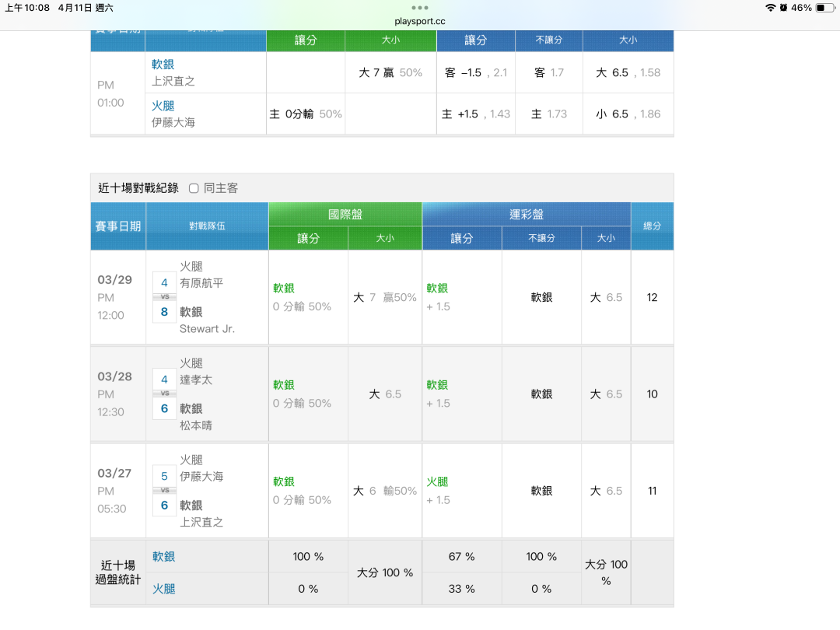Select the 客 -1.5, 2.1 odds cell

[475, 72]
